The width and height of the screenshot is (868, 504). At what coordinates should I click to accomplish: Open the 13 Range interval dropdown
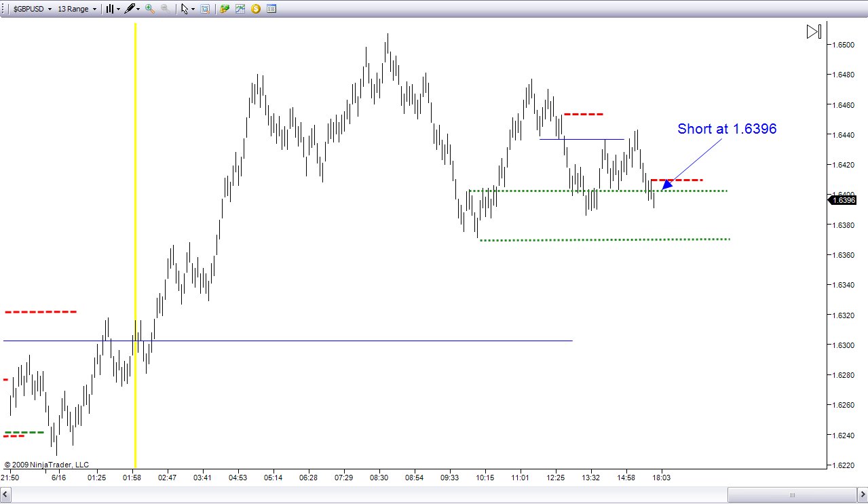point(77,9)
